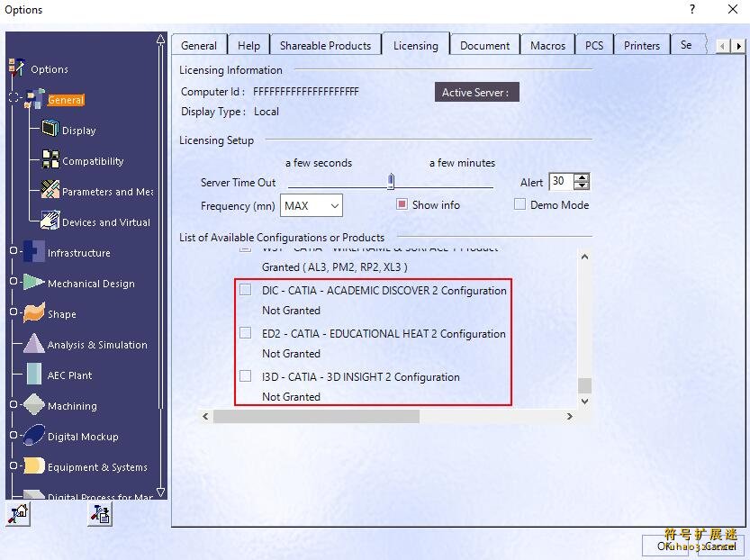Select the Digital Mockup icon

[34, 435]
